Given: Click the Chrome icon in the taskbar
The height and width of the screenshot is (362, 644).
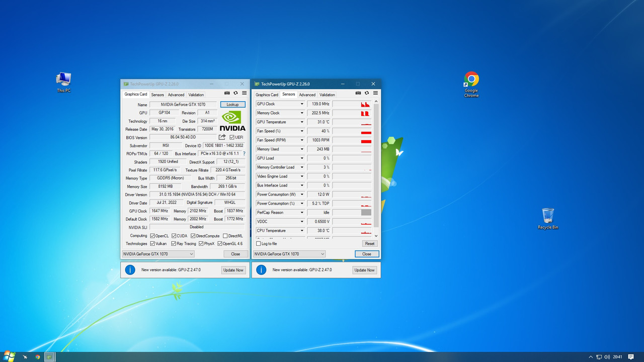Looking at the screenshot, I should [37, 357].
